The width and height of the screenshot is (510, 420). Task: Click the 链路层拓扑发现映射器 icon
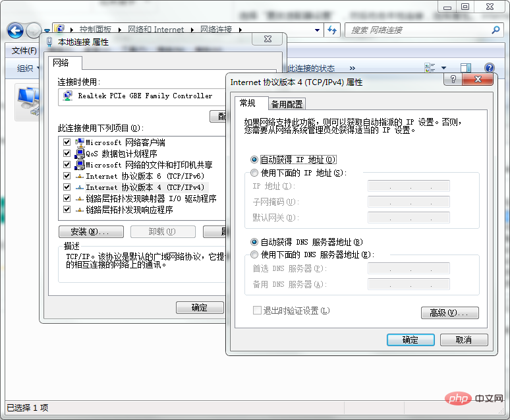coord(80,198)
